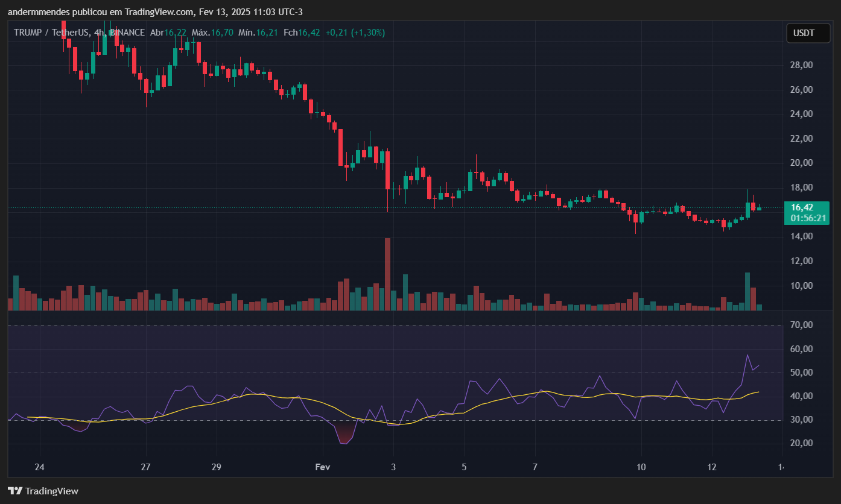
Task: Click the 18,00 price axis label
Action: (x=801, y=187)
